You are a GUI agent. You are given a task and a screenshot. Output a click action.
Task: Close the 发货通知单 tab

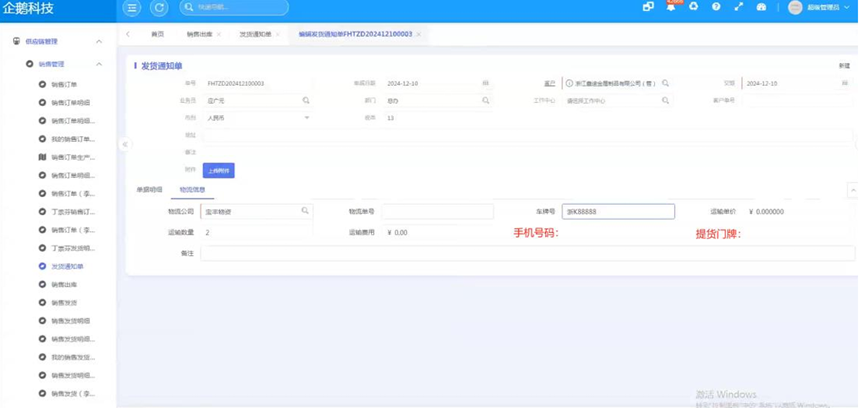(x=277, y=34)
